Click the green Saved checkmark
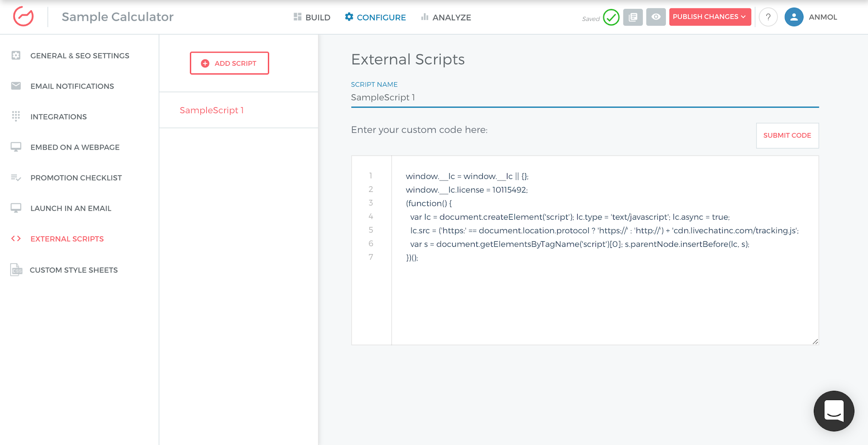 pos(611,17)
